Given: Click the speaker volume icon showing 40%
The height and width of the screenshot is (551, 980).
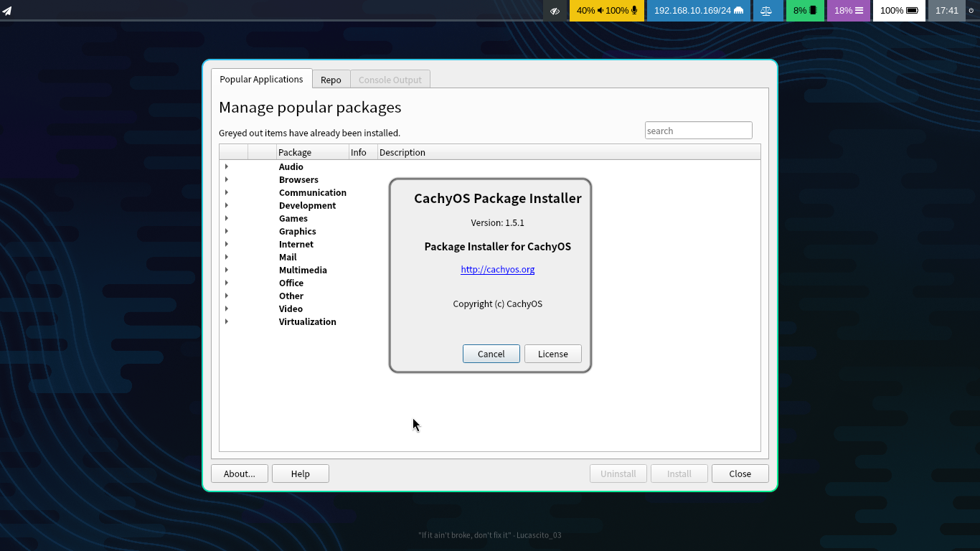Looking at the screenshot, I should pyautogui.click(x=600, y=11).
